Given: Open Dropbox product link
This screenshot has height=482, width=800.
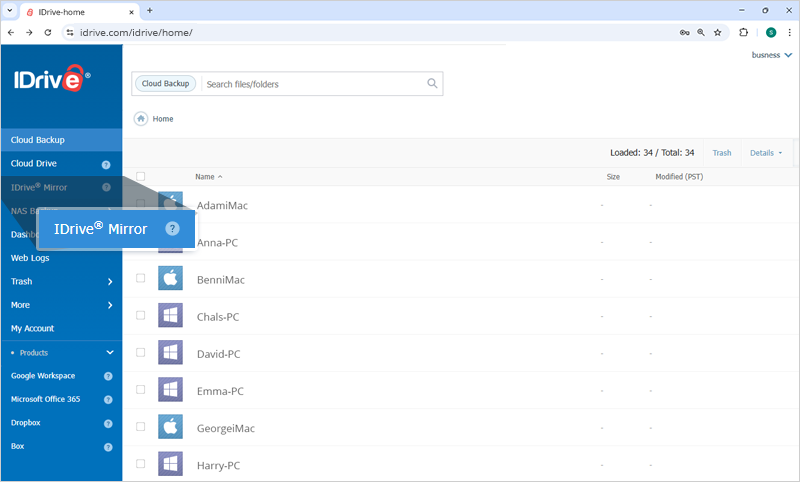Looking at the screenshot, I should point(26,423).
